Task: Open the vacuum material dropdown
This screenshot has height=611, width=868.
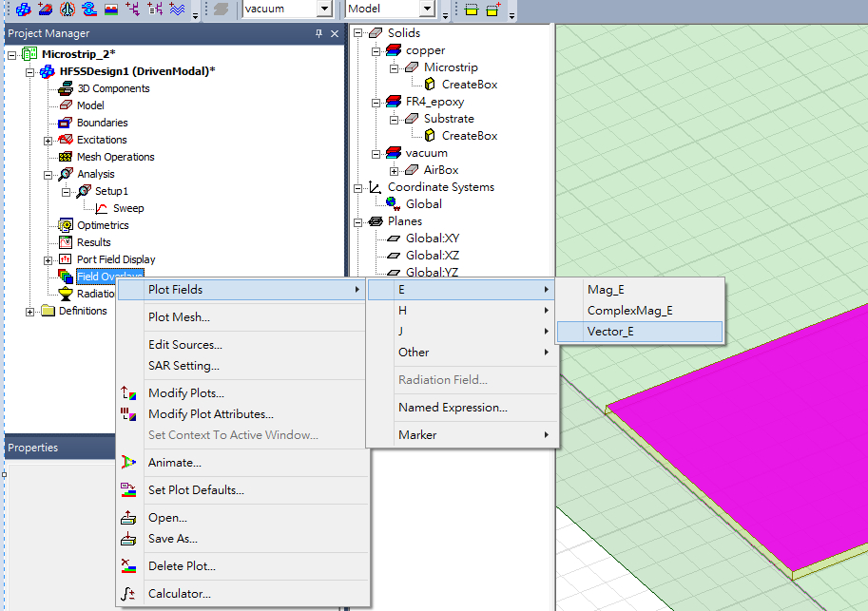Action: coord(324,9)
